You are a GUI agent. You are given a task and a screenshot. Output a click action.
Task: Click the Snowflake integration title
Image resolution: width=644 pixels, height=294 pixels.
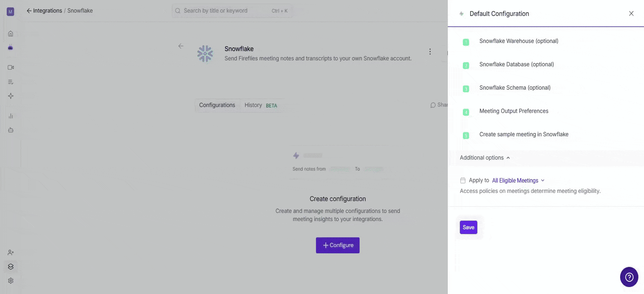tap(239, 49)
